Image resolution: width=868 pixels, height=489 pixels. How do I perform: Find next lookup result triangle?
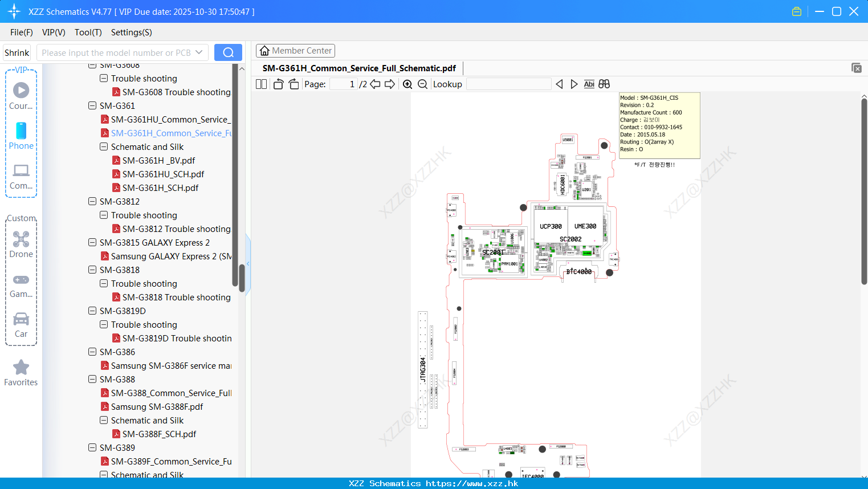click(x=574, y=84)
